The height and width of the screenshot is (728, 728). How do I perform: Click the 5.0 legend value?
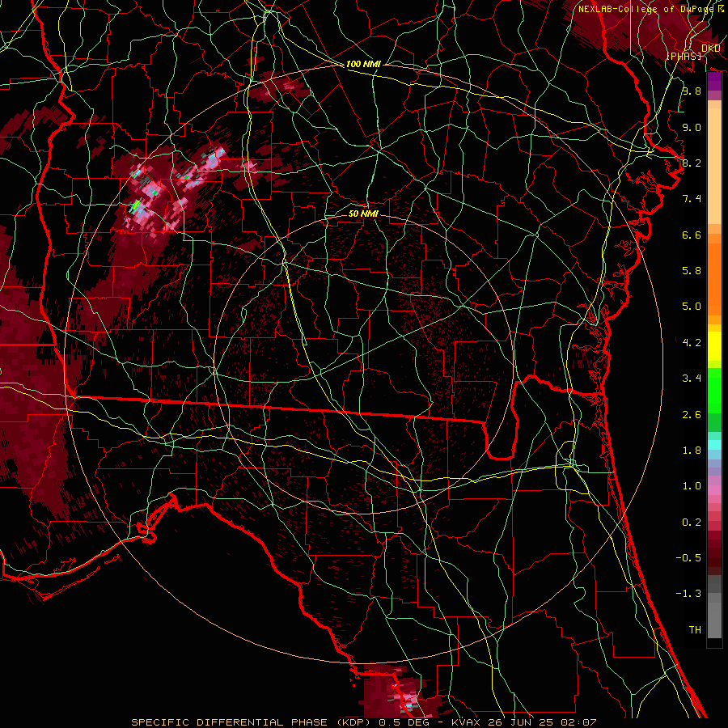tap(692, 307)
